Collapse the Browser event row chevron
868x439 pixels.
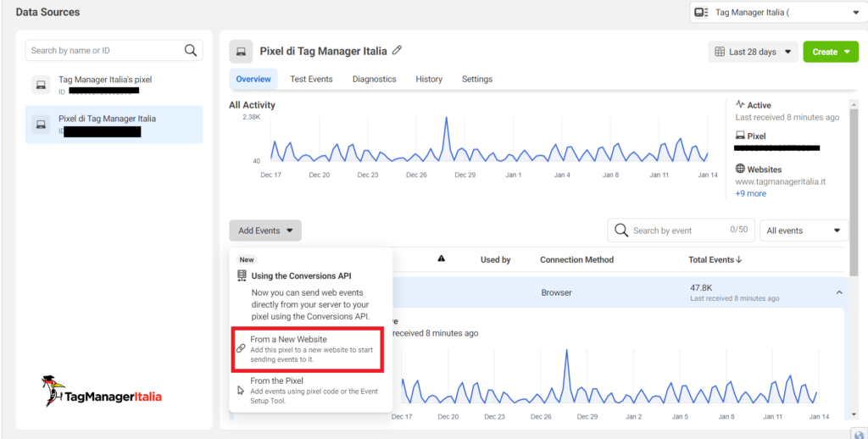839,292
